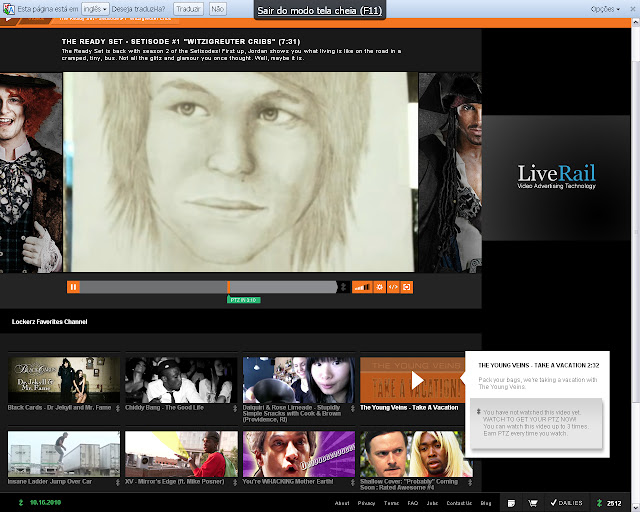Click PTZ icon beside Daiquiri & Rose title
The height and width of the screenshot is (512, 640).
tap(353, 408)
